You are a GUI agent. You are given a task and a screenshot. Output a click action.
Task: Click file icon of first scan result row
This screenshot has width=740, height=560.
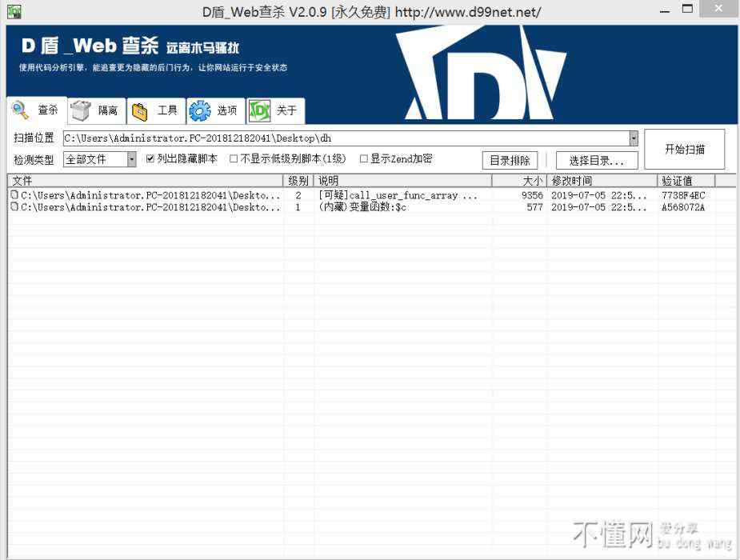click(x=14, y=195)
